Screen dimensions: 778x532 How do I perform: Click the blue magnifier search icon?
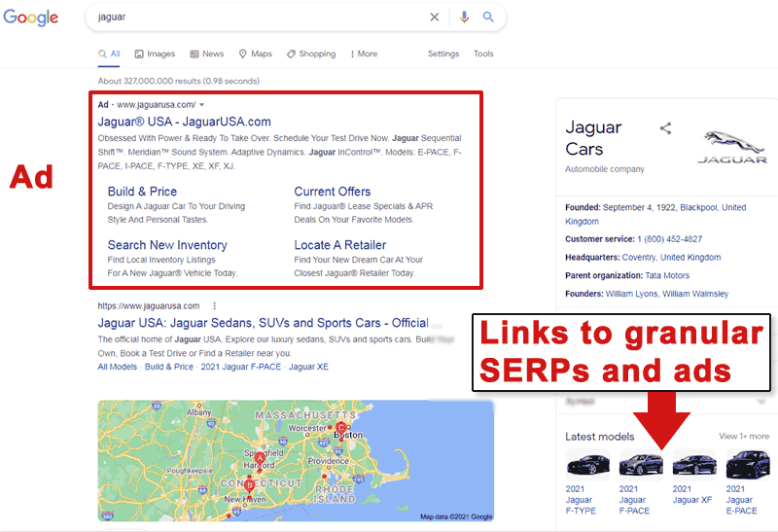(x=488, y=17)
